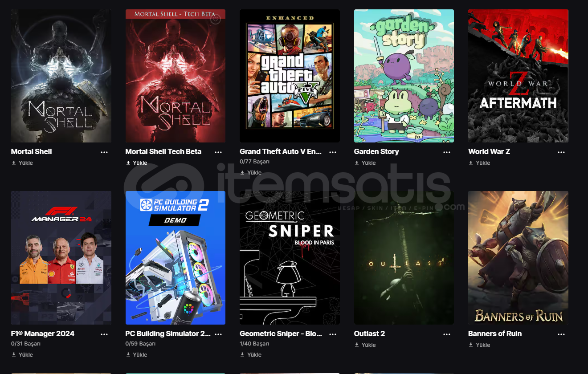The height and width of the screenshot is (374, 588).
Task: Open the three-dot menu for Outlast 2
Action: [x=447, y=334]
